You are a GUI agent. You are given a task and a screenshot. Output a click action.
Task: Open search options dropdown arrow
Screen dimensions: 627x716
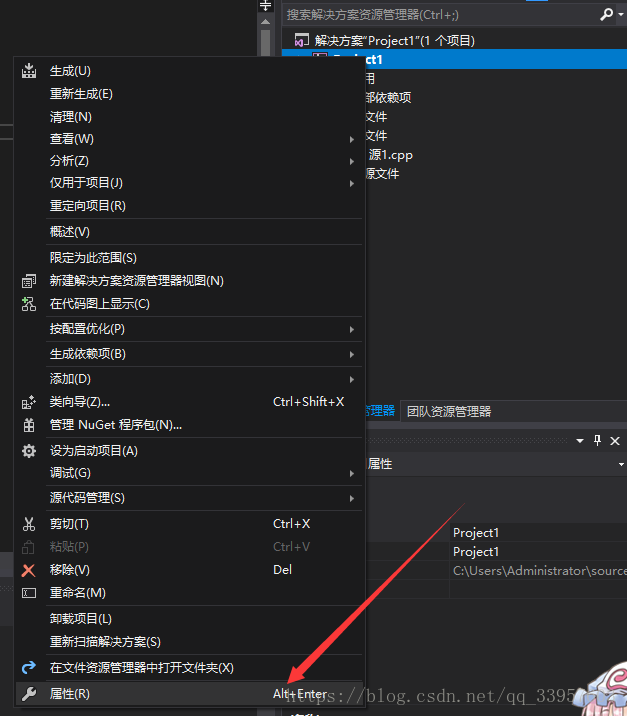point(621,15)
